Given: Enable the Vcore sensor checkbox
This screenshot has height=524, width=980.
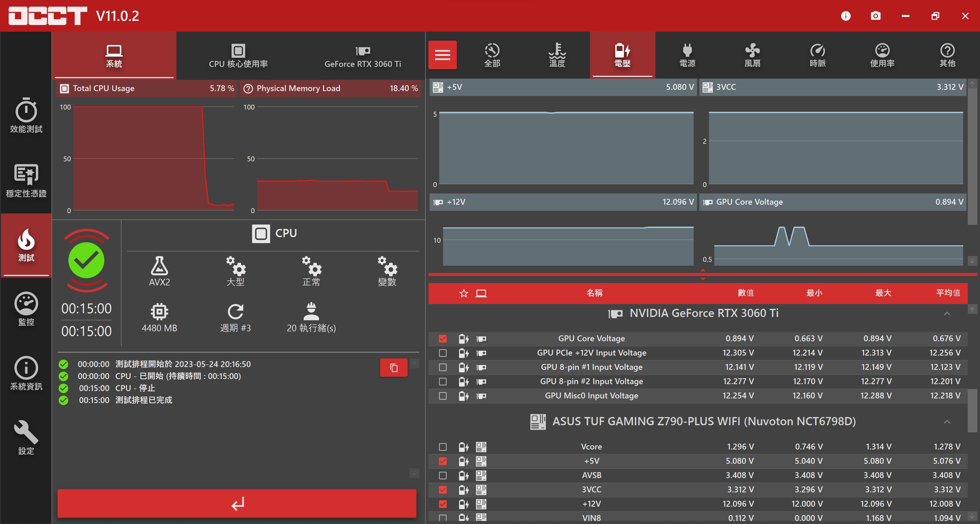Looking at the screenshot, I should [443, 447].
